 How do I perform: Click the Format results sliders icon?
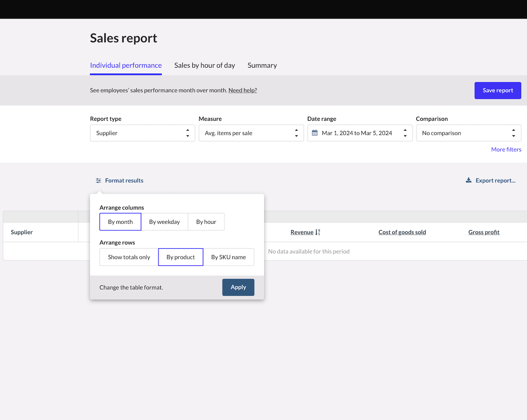(x=98, y=181)
